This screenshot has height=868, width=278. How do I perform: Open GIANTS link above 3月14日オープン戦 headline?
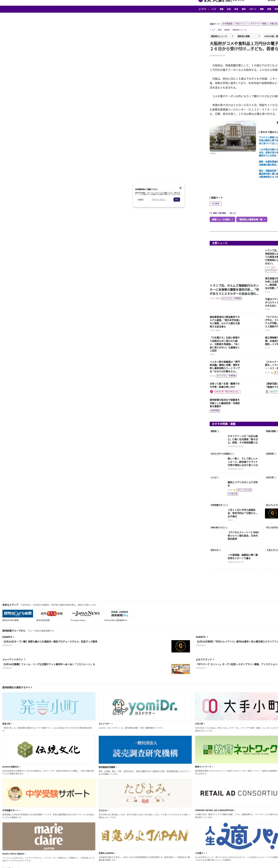tap(8, 637)
